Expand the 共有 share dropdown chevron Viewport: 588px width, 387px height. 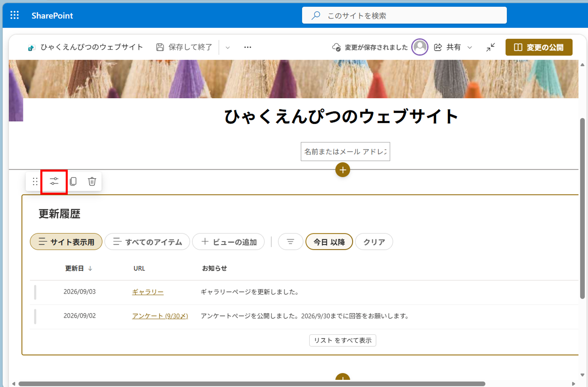(470, 47)
